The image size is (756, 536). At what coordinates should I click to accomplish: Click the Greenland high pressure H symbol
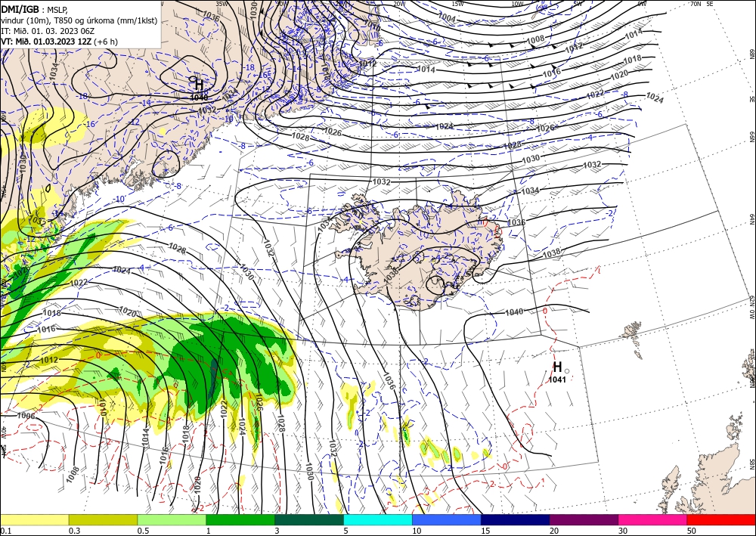pos(199,85)
